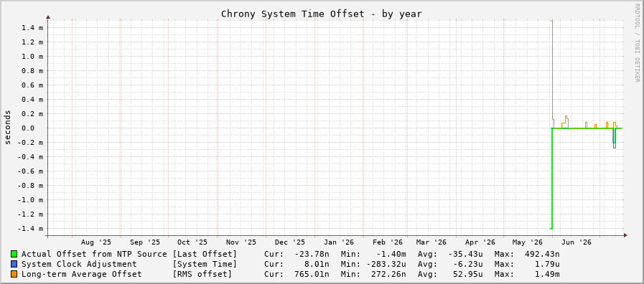Click the '[RMS offset]' legend text
The height and width of the screenshot is (284, 644).
(x=202, y=274)
